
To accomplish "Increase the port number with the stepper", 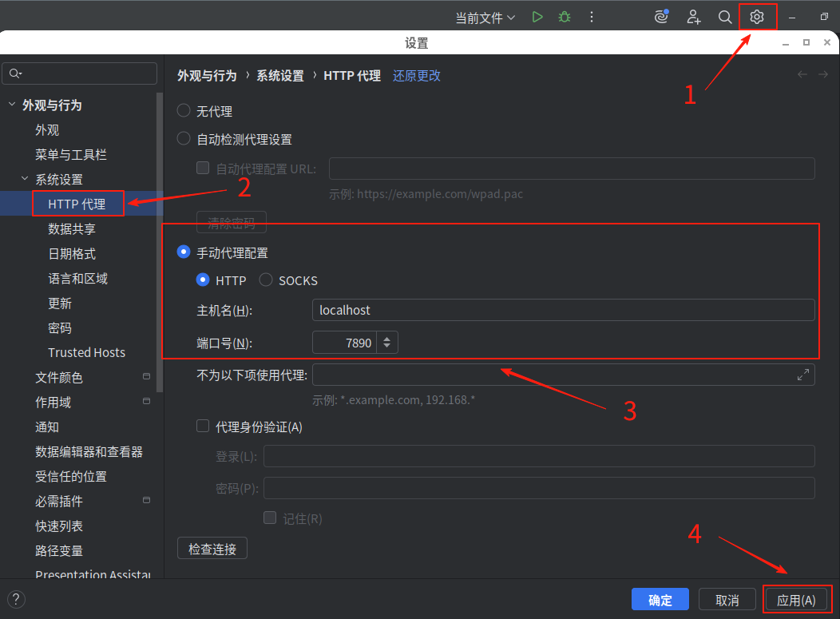I will (387, 338).
